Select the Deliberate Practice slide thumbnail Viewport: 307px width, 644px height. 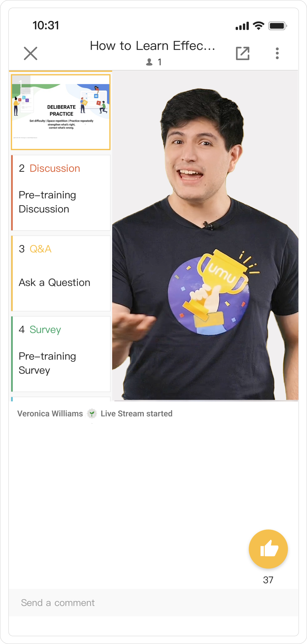click(x=61, y=112)
